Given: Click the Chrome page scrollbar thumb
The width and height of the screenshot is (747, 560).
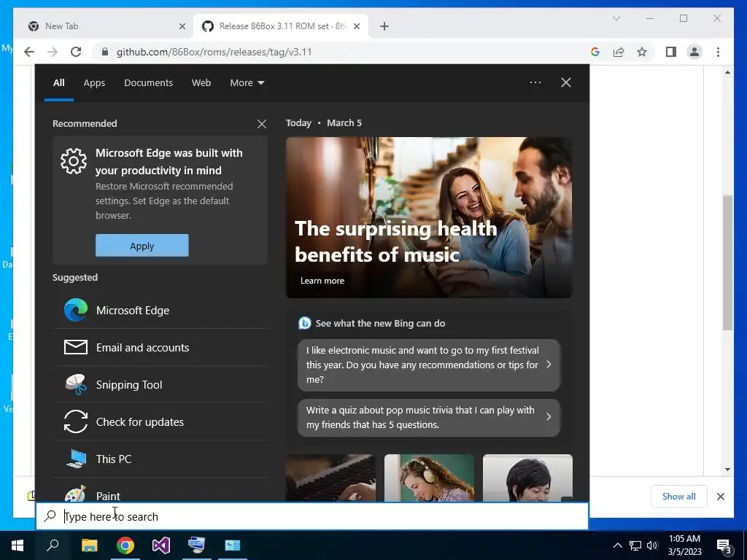Looking at the screenshot, I should tap(727, 262).
